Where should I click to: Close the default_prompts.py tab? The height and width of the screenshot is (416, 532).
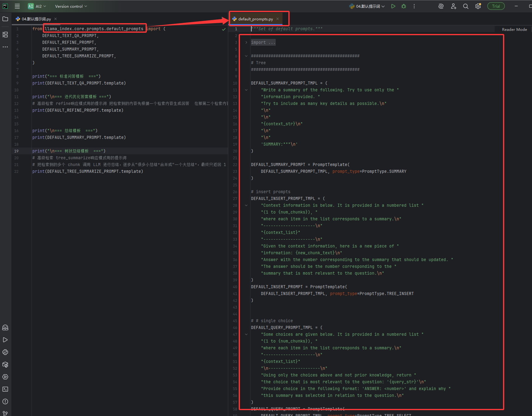[278, 19]
